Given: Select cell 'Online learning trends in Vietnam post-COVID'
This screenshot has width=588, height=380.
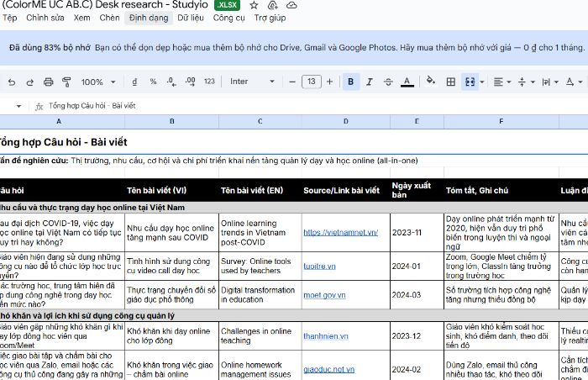Looking at the screenshot, I should point(260,232).
